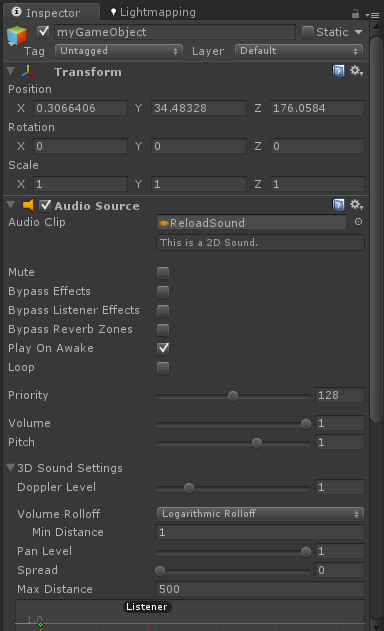This screenshot has height=631, width=384.
Task: Click the green rolloff curve keyframe point
Action: click(x=40, y=624)
